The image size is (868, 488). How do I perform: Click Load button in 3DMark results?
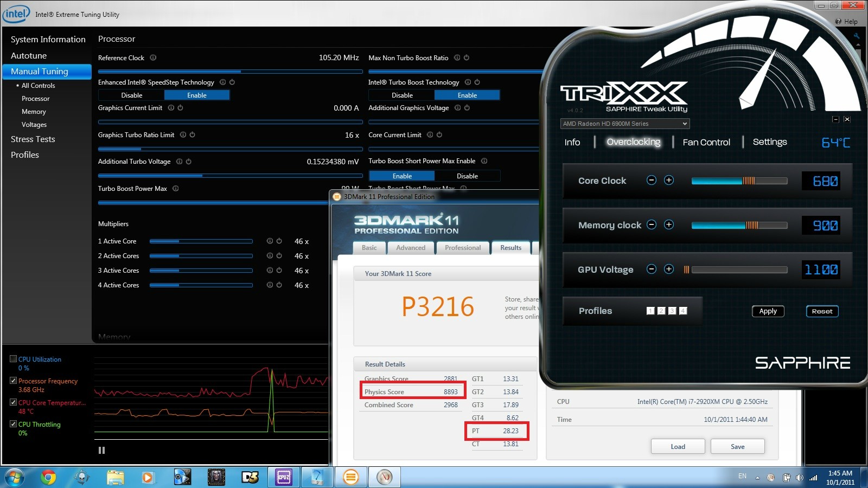678,446
